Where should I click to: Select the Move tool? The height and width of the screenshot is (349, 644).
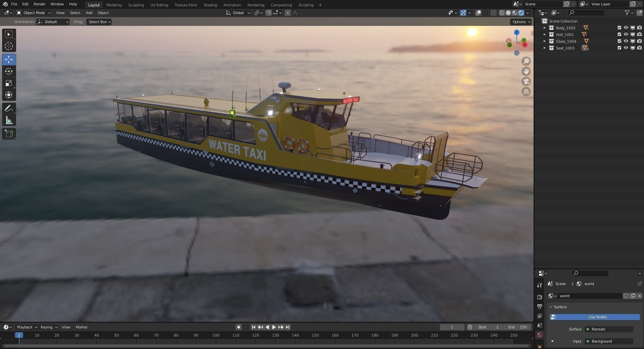coord(9,60)
